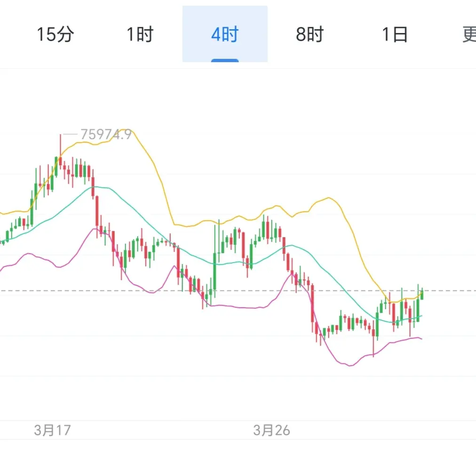Click the active 4时 tab

[225, 34]
